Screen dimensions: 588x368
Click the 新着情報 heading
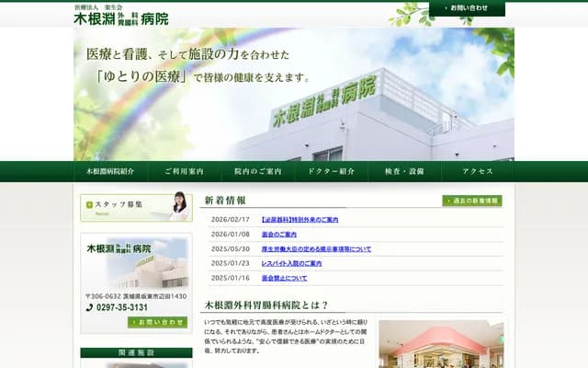coord(225,201)
